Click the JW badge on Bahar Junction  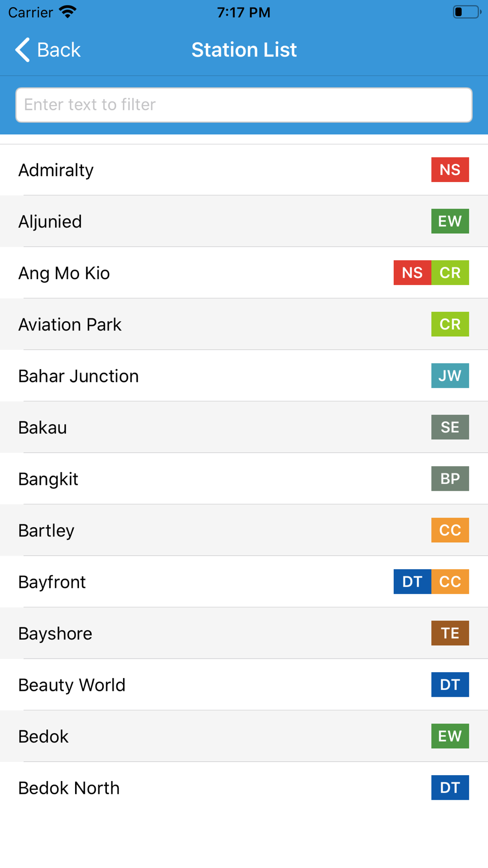[x=450, y=375]
